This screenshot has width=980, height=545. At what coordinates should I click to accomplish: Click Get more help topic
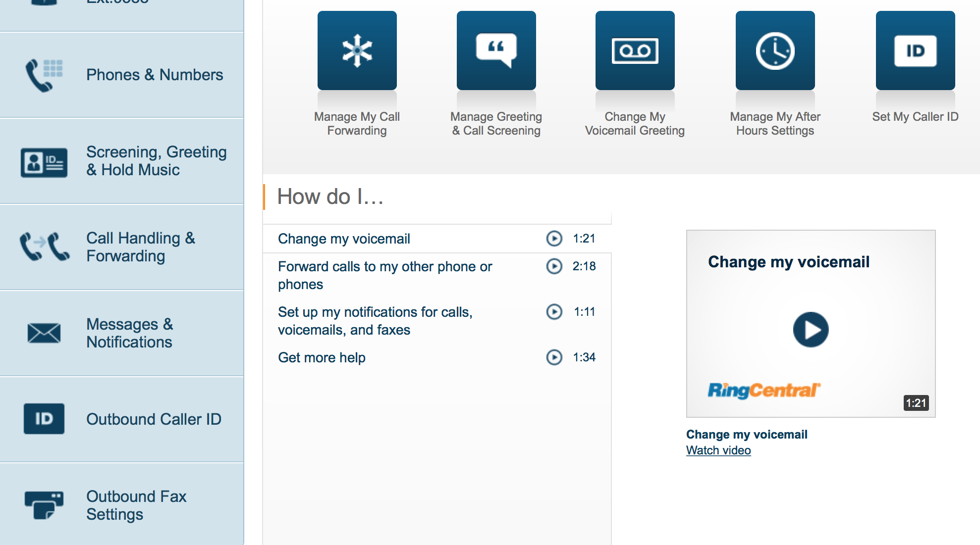[322, 357]
